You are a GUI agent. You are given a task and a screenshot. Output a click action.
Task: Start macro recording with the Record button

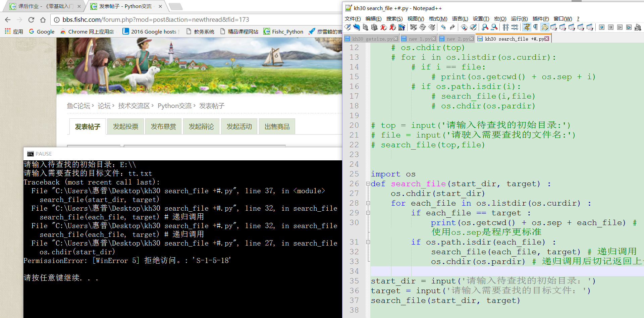coord(602,28)
